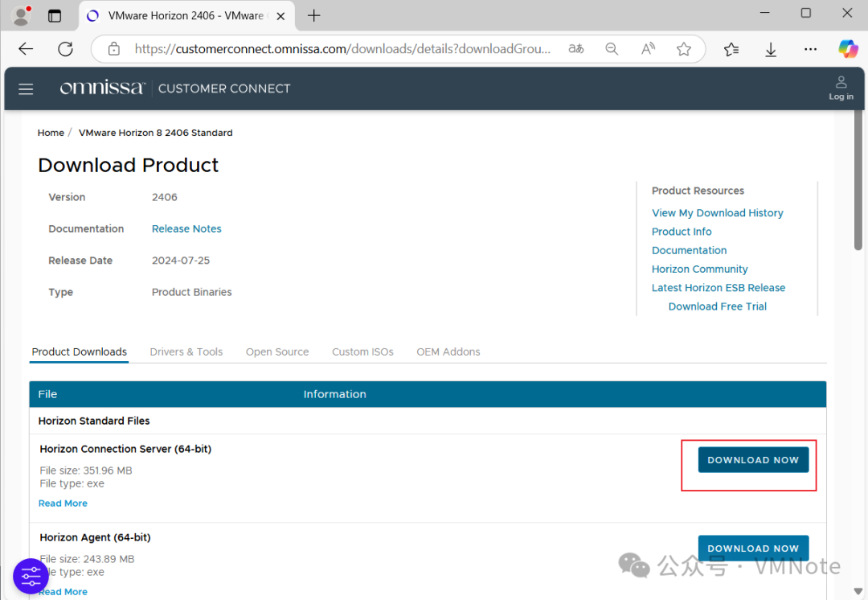Click VMware Horizon 8 2406 Standard breadcrumb
Screen dimensions: 868x600
point(156,133)
